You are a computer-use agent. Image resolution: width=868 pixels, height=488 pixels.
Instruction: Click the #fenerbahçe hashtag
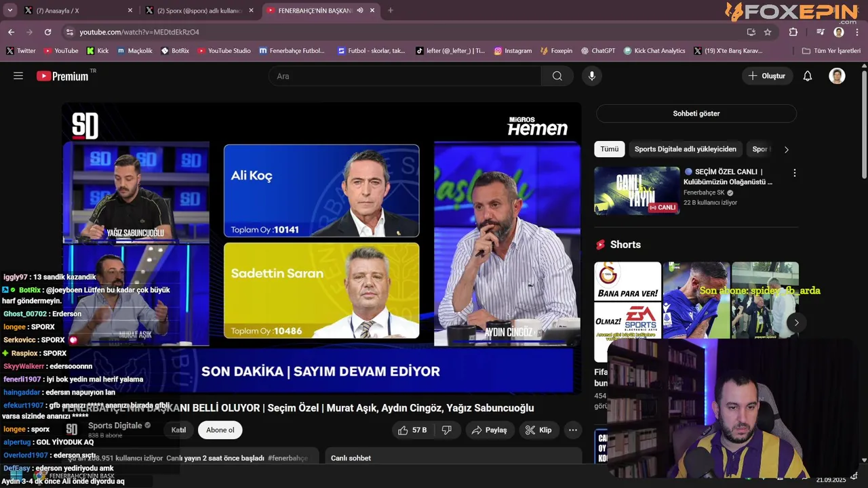coord(288,458)
